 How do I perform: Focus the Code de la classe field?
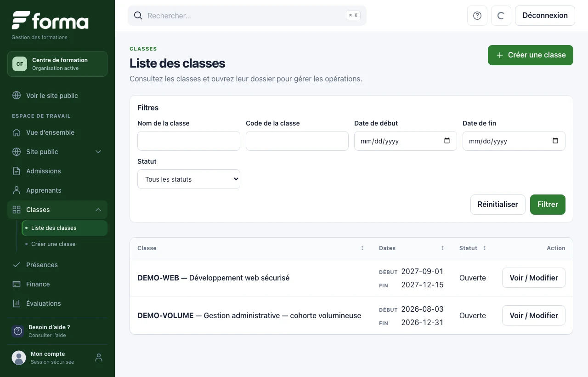297,141
